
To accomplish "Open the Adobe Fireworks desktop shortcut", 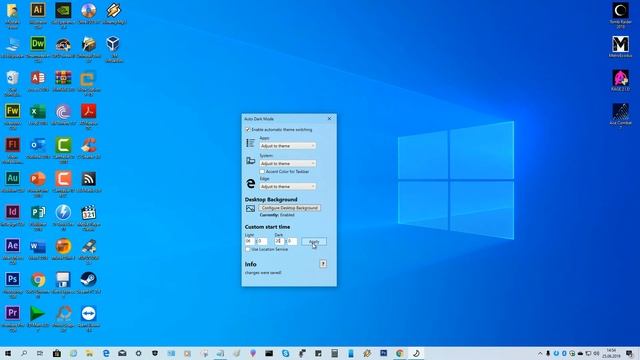I will tap(13, 111).
